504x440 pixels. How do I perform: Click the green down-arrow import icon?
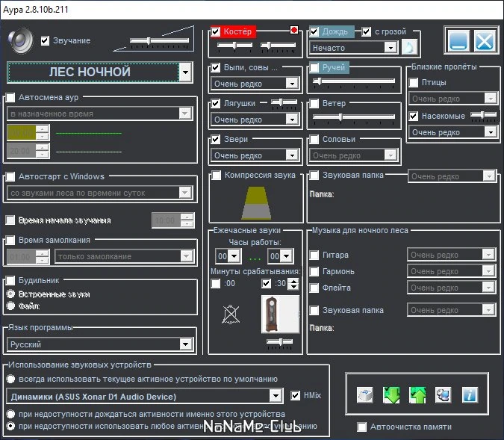391,395
